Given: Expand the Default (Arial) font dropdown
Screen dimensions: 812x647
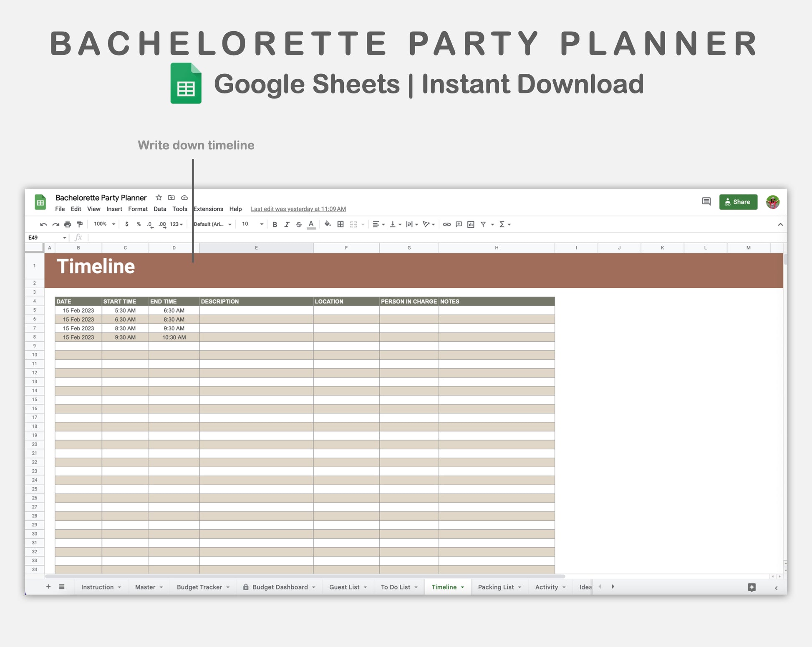Looking at the screenshot, I should point(212,224).
